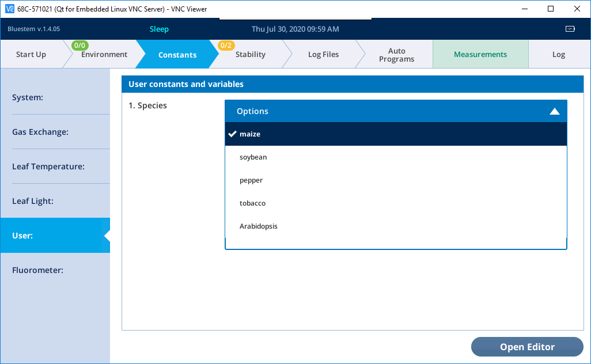
Task: Click the Open Editor button
Action: (527, 347)
